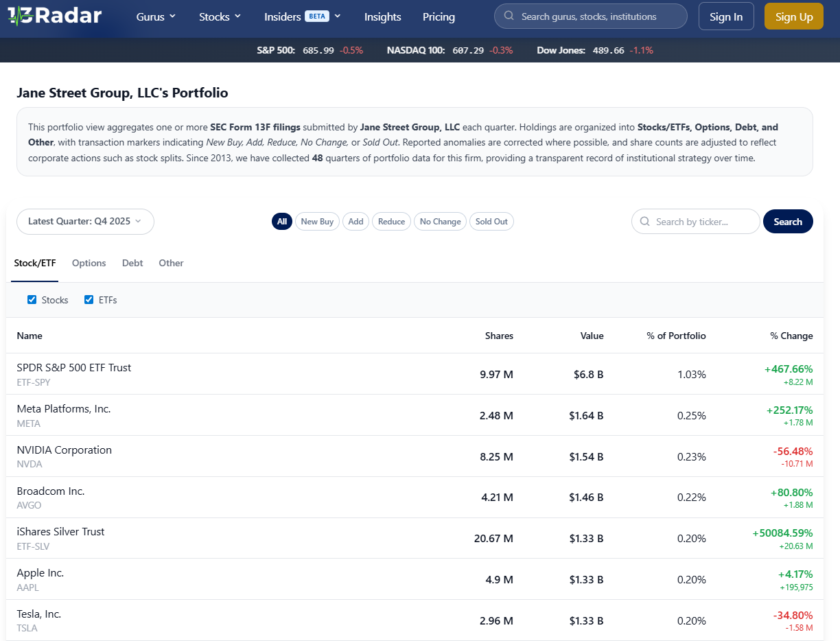Screen dimensions: 840x641
Task: Select the Add filter pill
Action: pos(355,222)
